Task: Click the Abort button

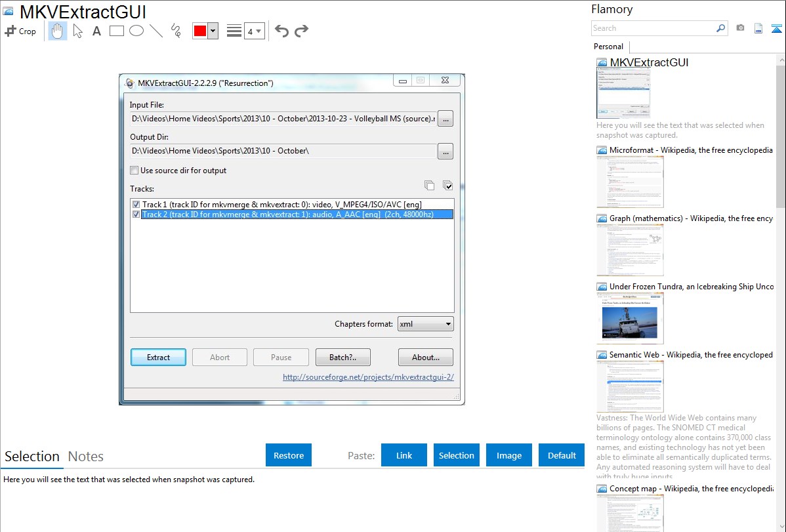Action: click(x=220, y=358)
